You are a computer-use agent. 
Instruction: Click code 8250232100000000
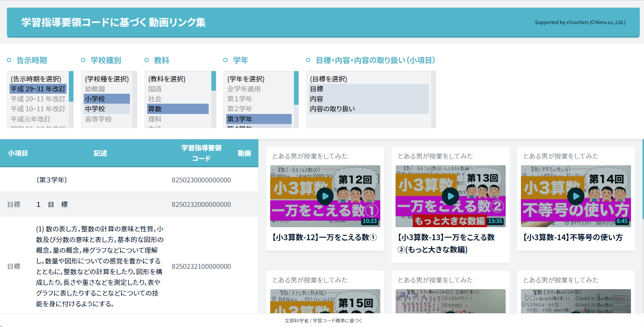(x=201, y=266)
